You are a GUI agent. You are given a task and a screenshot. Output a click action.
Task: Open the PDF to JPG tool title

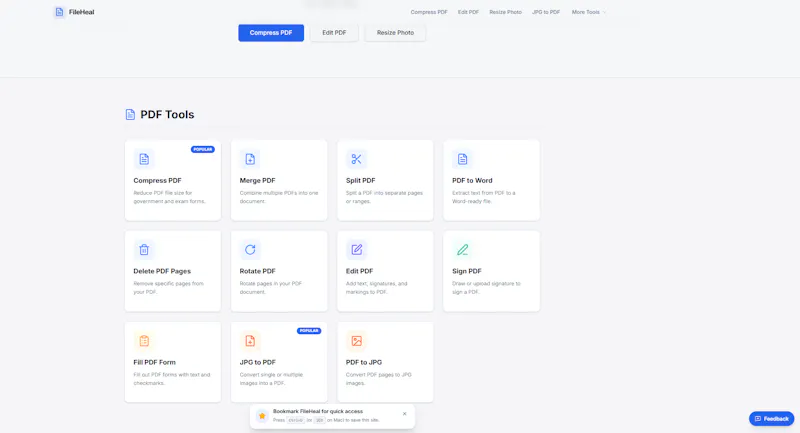363,362
